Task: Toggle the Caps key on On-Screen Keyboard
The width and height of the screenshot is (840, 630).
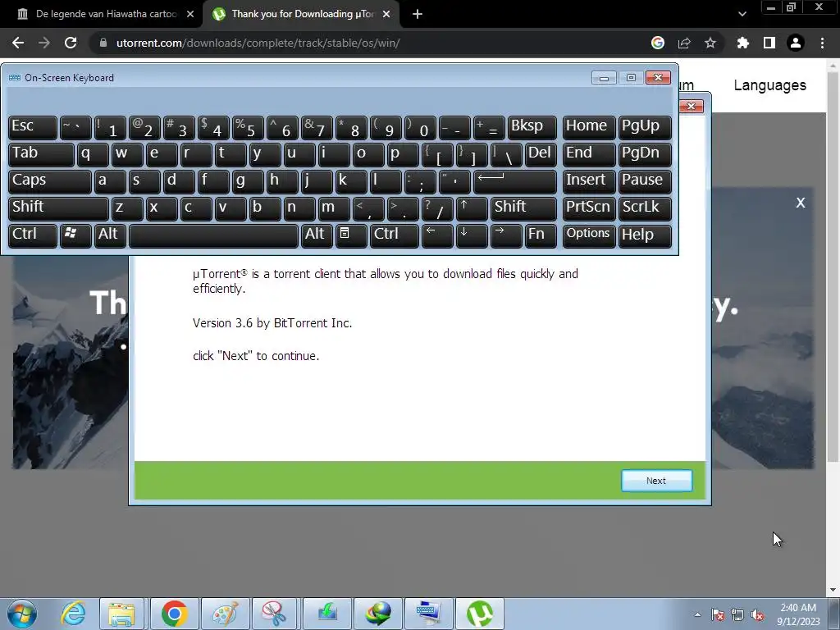Action: point(50,181)
